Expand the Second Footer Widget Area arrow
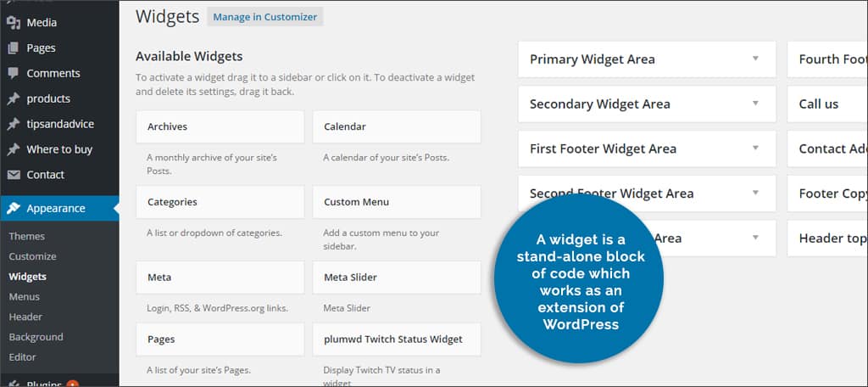Viewport: 868px width, 387px height. click(755, 193)
